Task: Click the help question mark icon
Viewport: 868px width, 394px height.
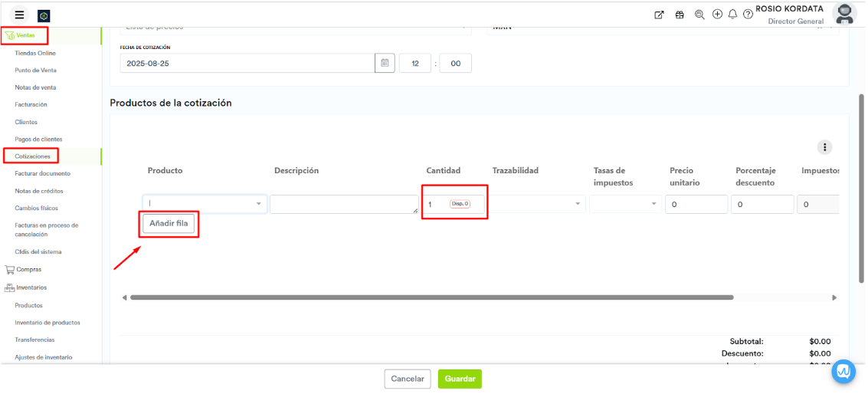Action: 748,15
